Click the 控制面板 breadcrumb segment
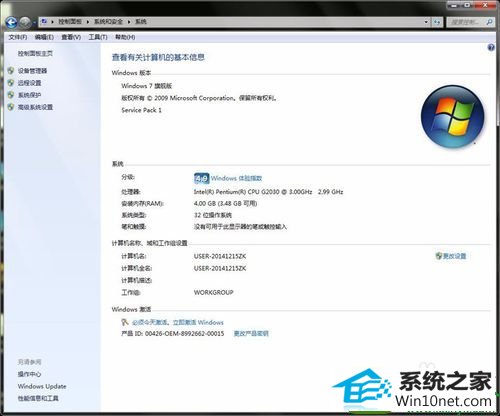The width and height of the screenshot is (500, 416). 70,22
